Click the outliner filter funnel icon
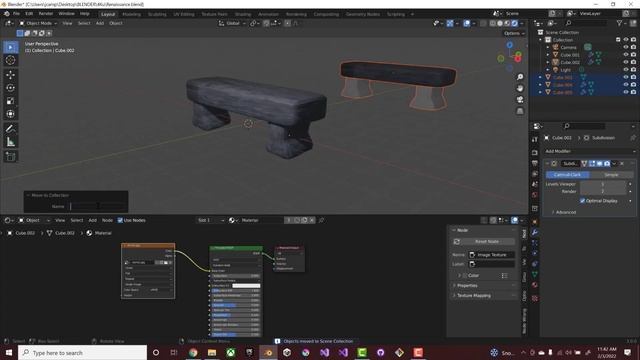Screen dimensions: 640x360 [x=620, y=24]
